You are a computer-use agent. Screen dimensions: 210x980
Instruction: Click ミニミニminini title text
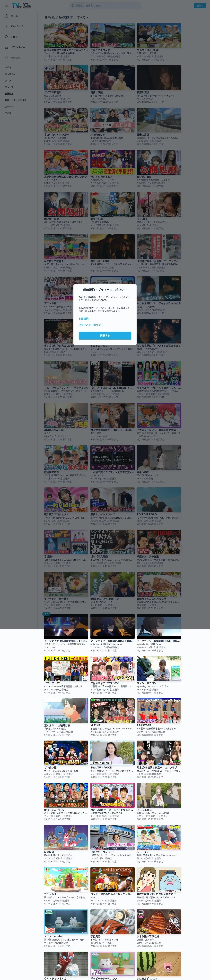click(x=53, y=937)
